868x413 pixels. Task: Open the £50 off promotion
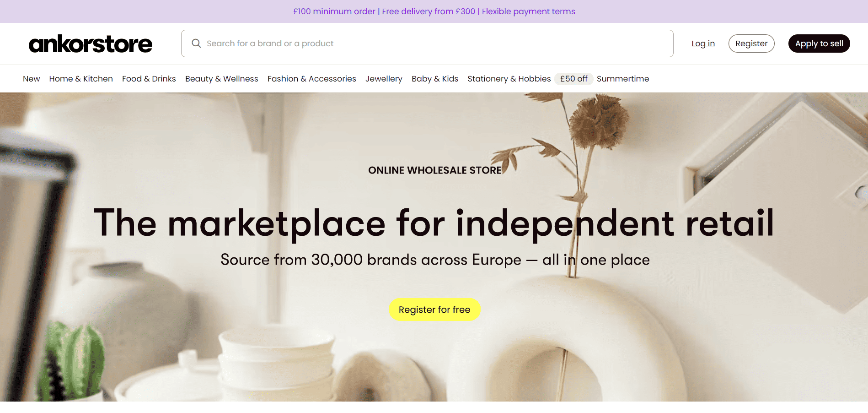(573, 78)
